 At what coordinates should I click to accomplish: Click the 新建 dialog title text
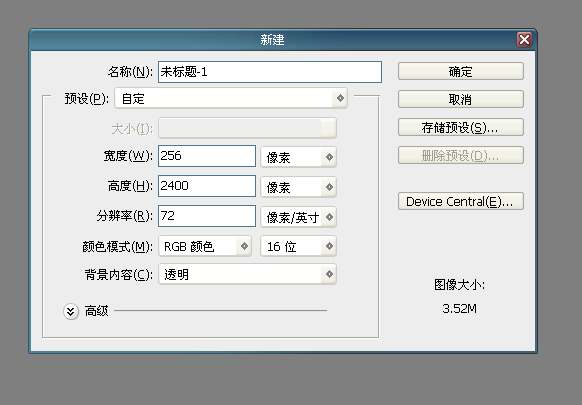(x=272, y=40)
